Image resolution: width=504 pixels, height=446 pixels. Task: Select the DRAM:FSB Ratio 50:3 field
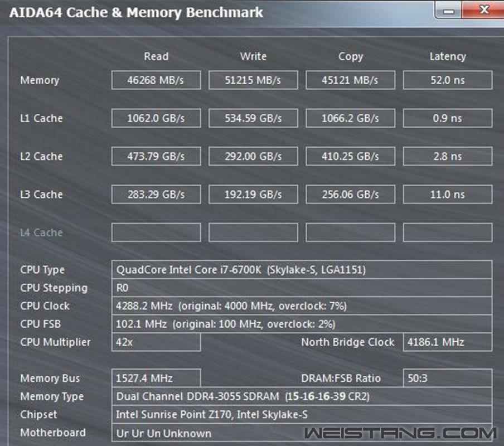[447, 378]
